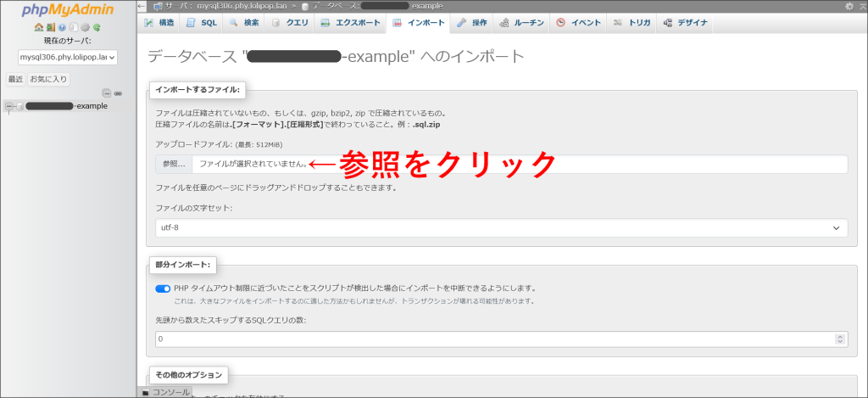This screenshot has width=868, height=398.
Task: Select the インポート (Import) tab
Action: click(x=419, y=23)
